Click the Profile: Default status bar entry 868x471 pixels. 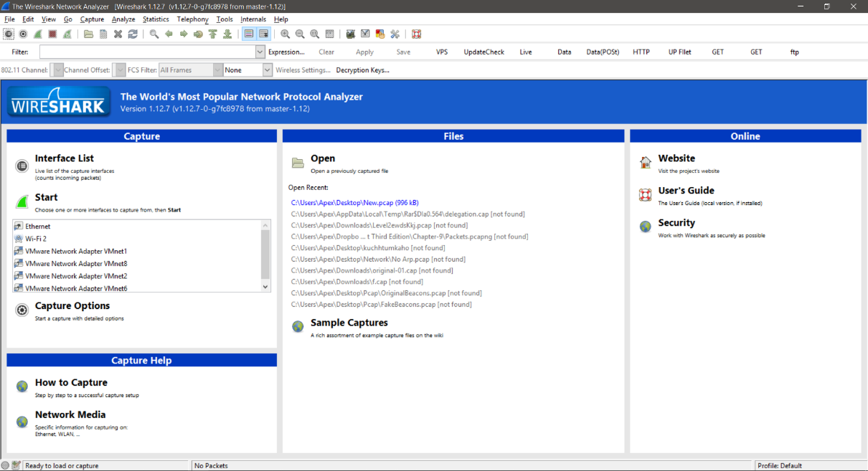point(780,466)
